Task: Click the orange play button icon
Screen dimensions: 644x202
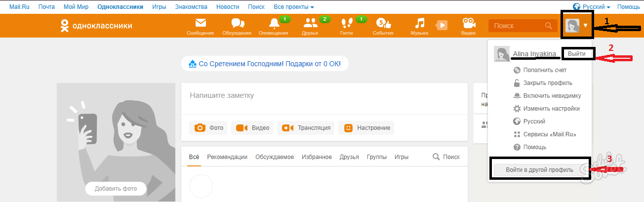Action: (x=441, y=25)
